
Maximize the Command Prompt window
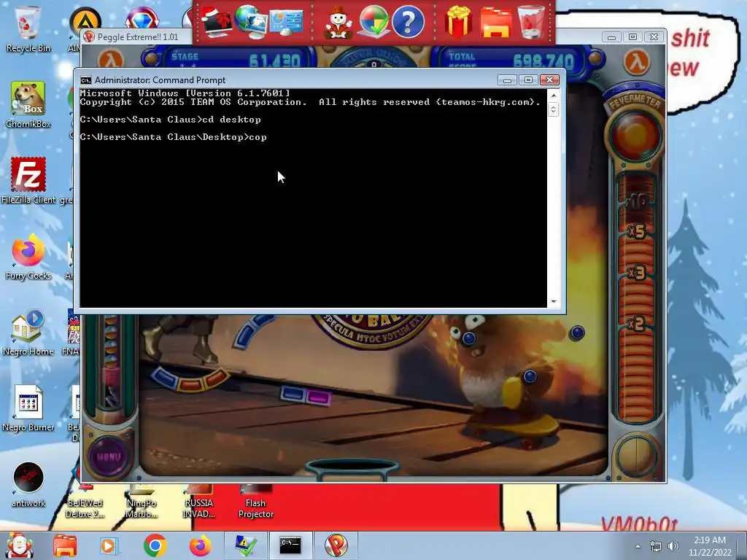pos(528,80)
